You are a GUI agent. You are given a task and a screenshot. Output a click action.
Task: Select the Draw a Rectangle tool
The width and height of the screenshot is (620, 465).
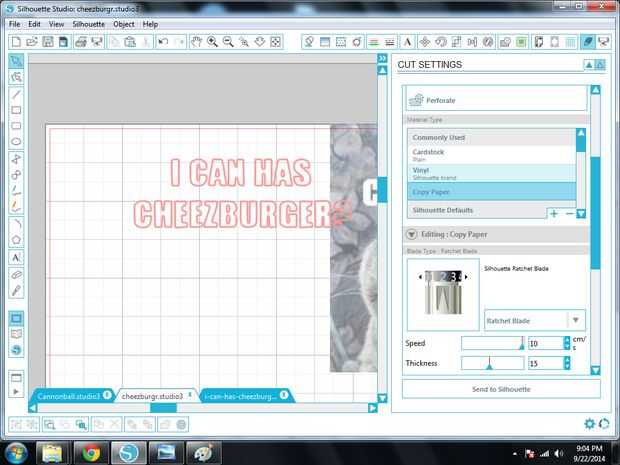coord(16,110)
